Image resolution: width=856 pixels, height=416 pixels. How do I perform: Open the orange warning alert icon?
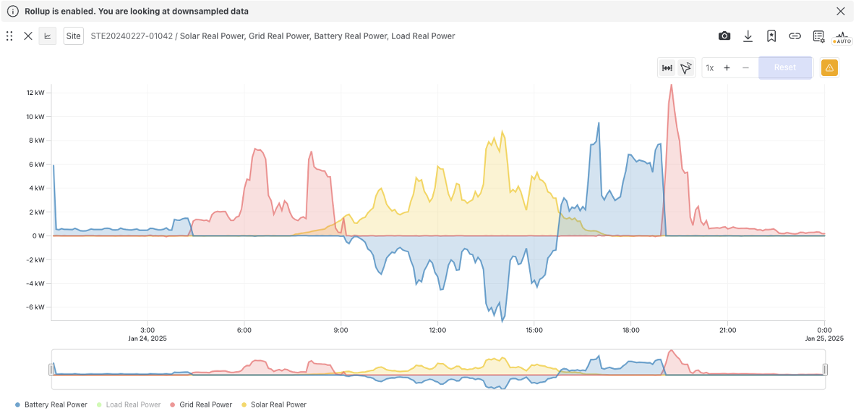click(x=829, y=68)
